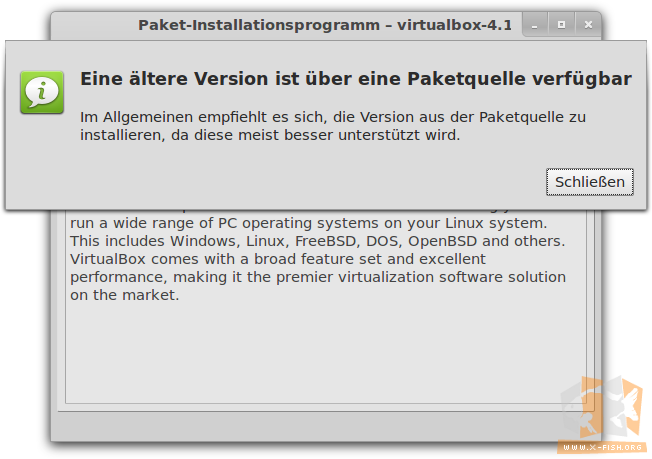The height and width of the screenshot is (459, 652).
Task: Maximize the Paket-Installationsprogramm window
Action: point(561,25)
